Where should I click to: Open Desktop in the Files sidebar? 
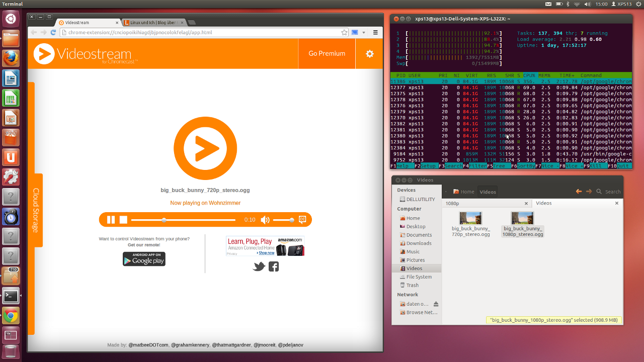(x=417, y=226)
